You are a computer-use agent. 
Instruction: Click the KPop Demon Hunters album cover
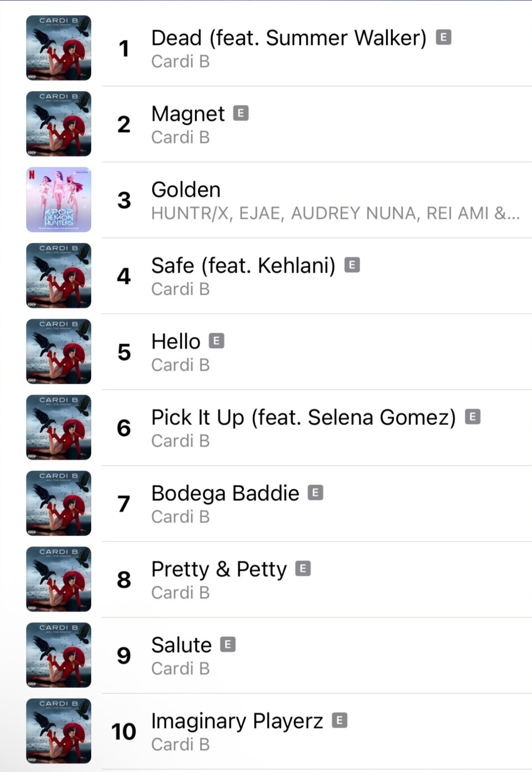click(x=59, y=200)
